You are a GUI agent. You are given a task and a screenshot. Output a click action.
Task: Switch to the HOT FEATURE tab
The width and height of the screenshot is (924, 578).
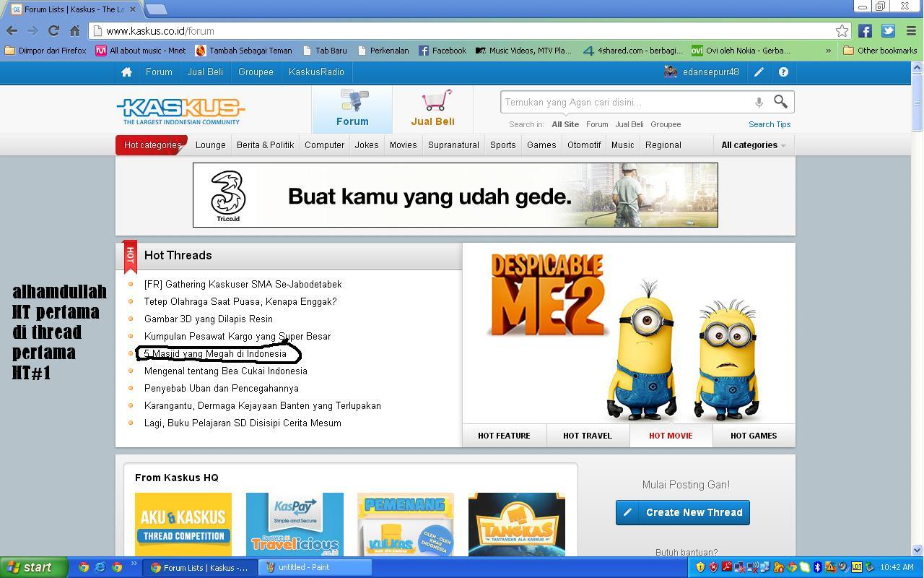coord(504,436)
